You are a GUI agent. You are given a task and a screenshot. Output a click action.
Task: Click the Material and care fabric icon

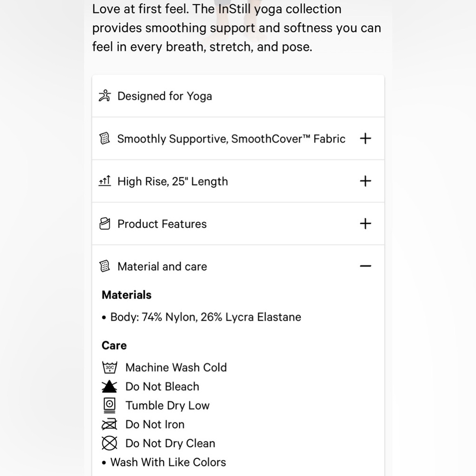[105, 266]
